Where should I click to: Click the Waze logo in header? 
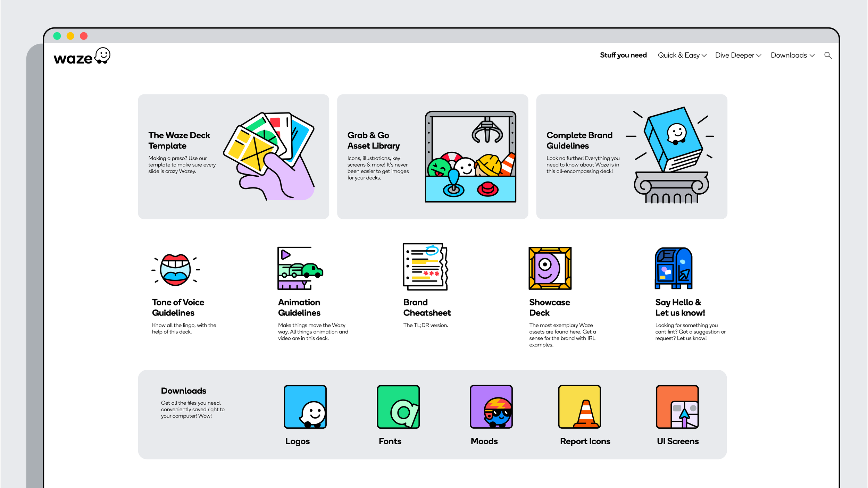(x=82, y=56)
